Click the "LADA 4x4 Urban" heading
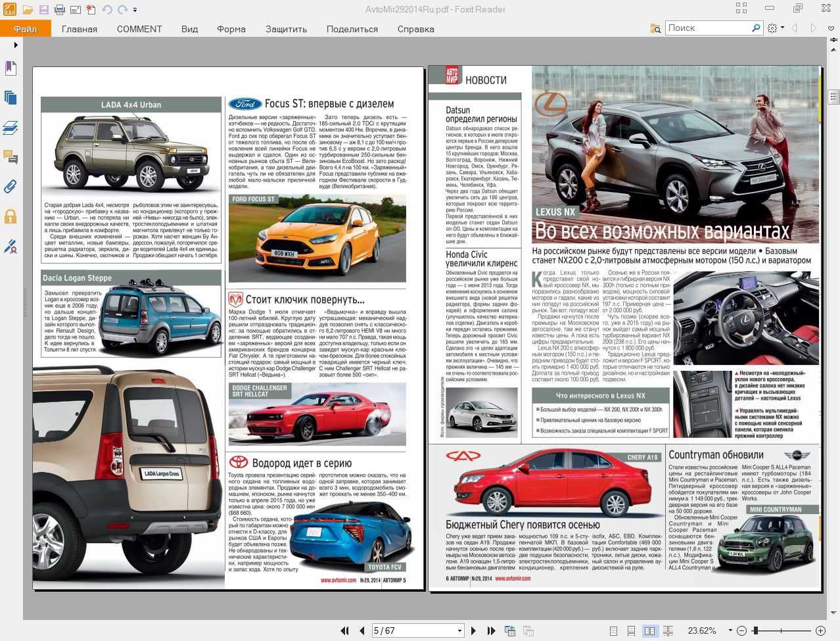This screenshot has width=840, height=641. pos(131,105)
